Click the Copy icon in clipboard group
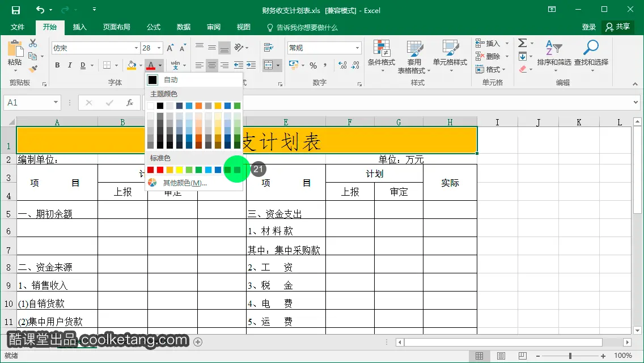Image resolution: width=644 pixels, height=363 pixels. pyautogui.click(x=32, y=56)
